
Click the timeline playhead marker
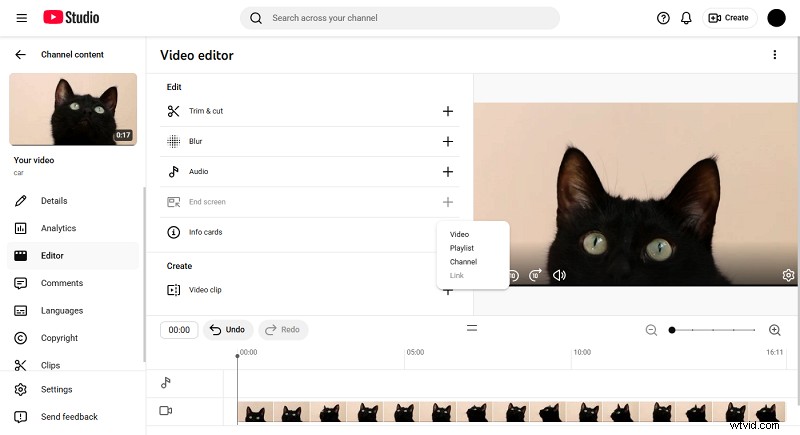coord(237,355)
